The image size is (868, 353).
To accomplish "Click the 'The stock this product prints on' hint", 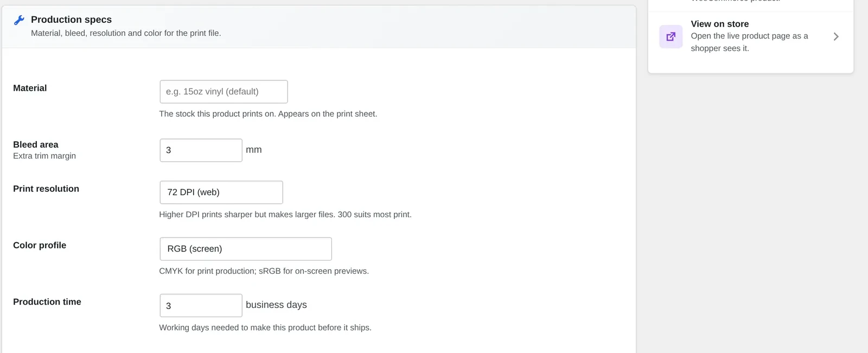I will (268, 114).
